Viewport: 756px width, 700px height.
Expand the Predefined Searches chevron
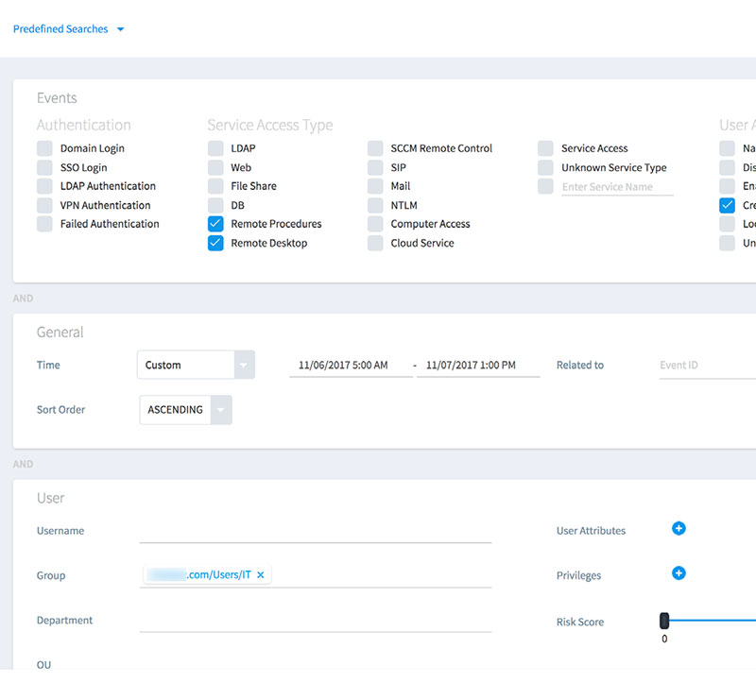tap(120, 29)
